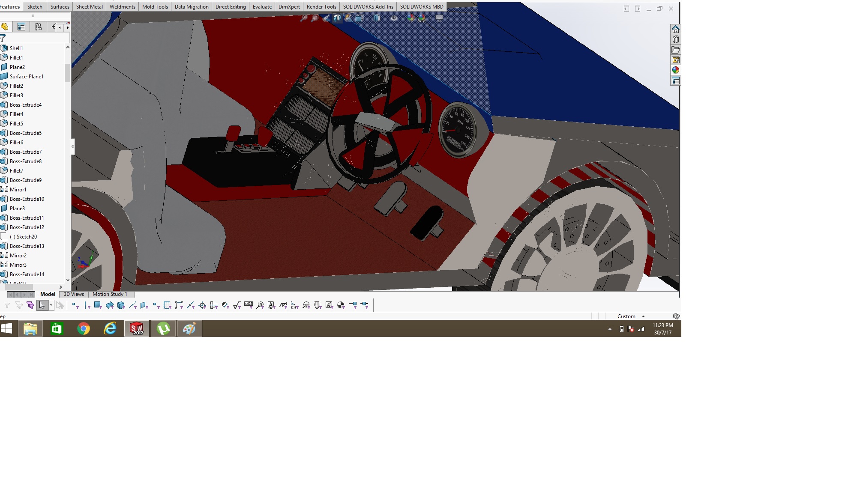Select Boss-Extrude9 in the feature tree

(x=26, y=180)
